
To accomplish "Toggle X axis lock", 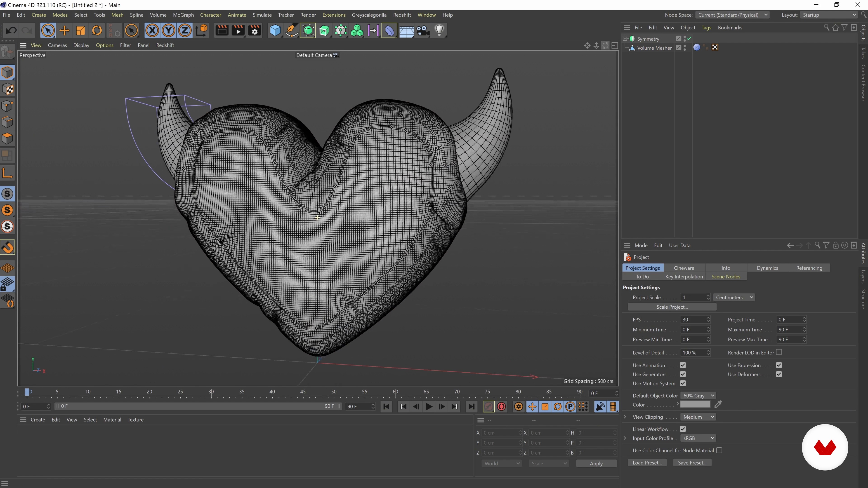I will pos(152,31).
